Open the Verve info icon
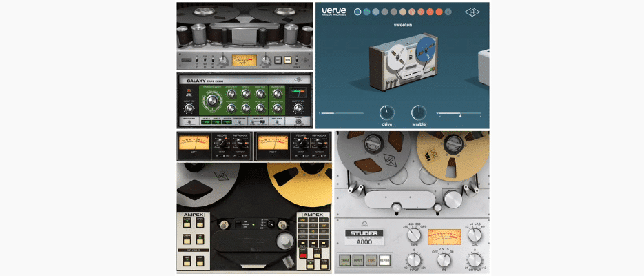The image size is (644, 276). 448,12
